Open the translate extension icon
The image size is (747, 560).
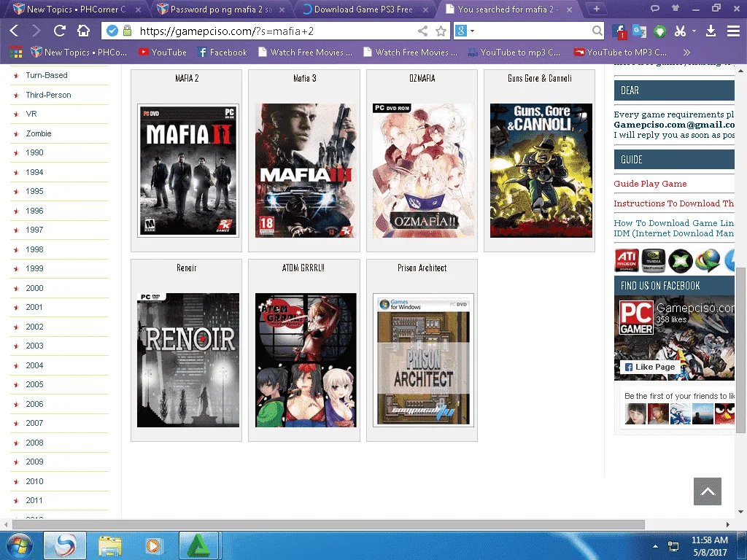tap(639, 31)
